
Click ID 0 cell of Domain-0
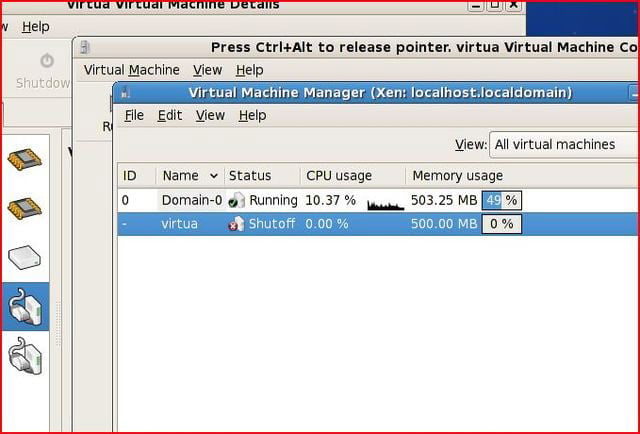pyautogui.click(x=125, y=200)
